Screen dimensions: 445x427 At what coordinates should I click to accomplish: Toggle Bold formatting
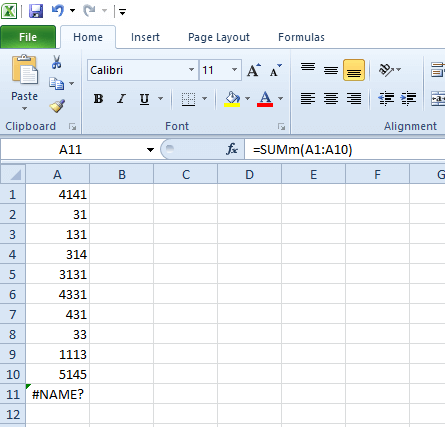pyautogui.click(x=98, y=99)
